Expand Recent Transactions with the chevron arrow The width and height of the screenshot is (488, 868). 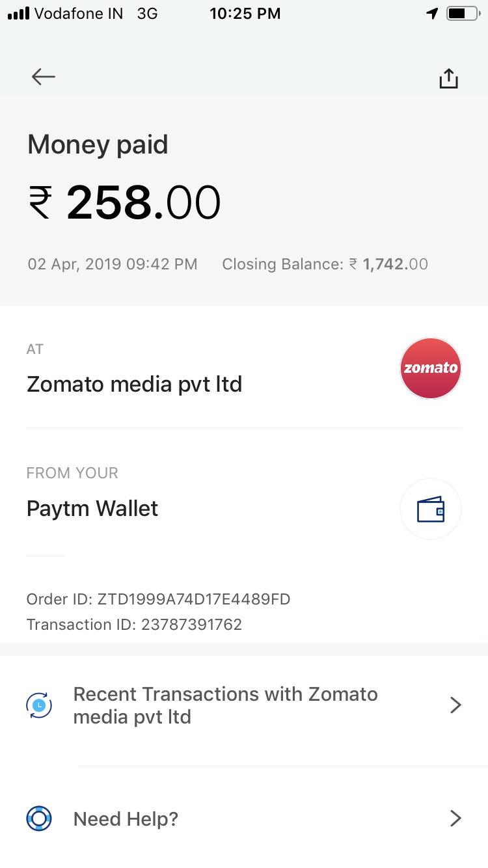pyautogui.click(x=455, y=705)
